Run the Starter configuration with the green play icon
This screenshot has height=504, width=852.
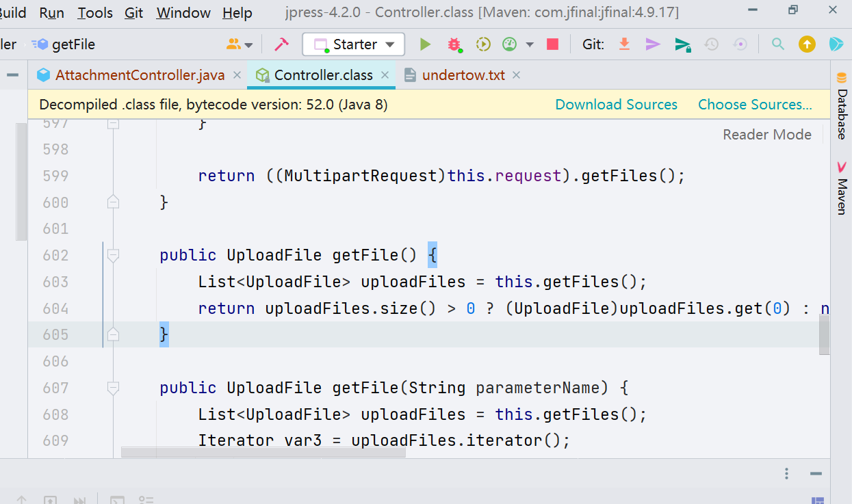(x=425, y=44)
